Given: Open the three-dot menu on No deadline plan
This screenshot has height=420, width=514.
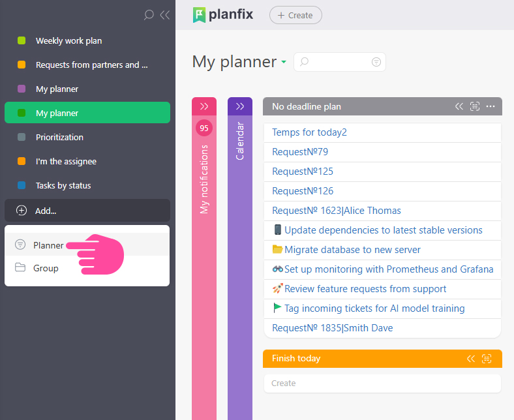Looking at the screenshot, I should (491, 106).
